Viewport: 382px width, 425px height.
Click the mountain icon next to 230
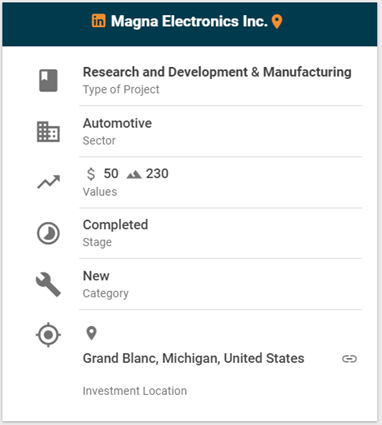click(134, 174)
